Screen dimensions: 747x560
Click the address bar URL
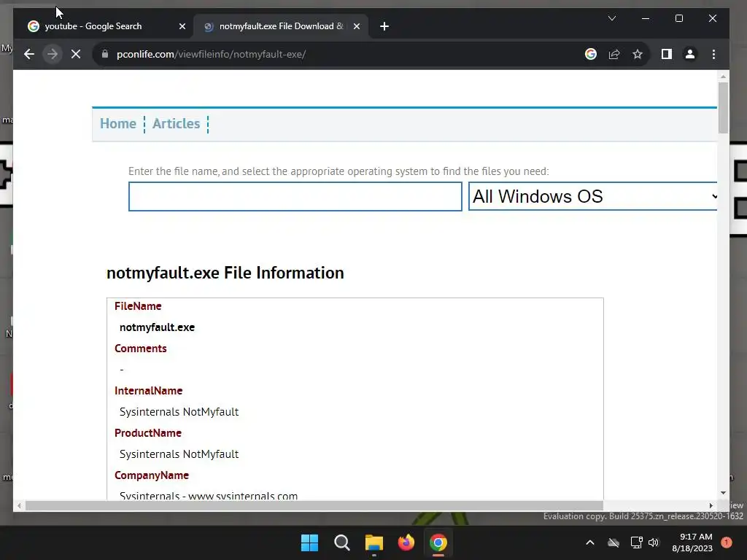211,54
